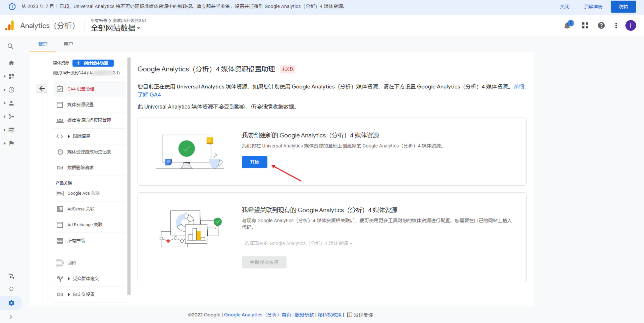Open 回传 item
Screen dimensions: 644x323
tap(89, 263)
